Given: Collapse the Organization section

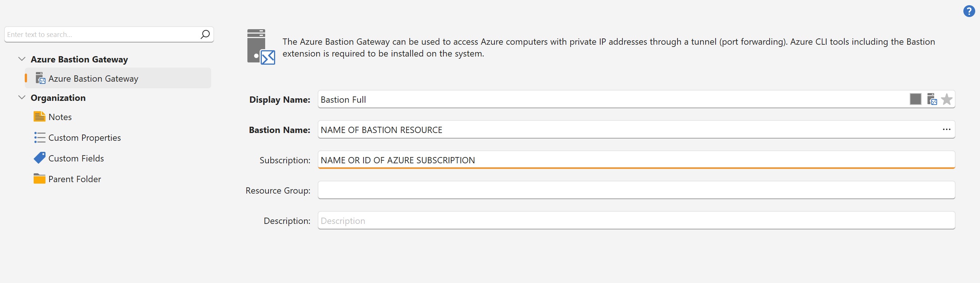Looking at the screenshot, I should click(22, 98).
